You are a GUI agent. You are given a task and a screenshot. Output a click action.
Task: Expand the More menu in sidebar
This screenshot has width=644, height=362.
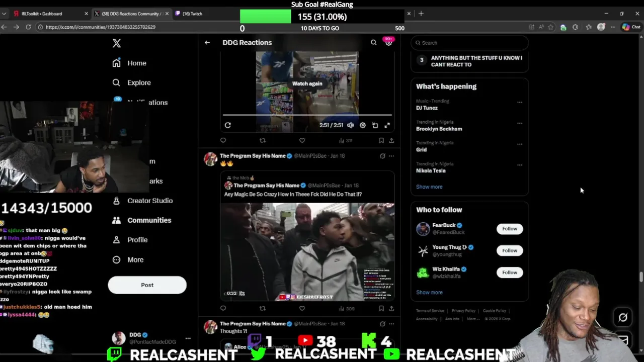(x=128, y=260)
